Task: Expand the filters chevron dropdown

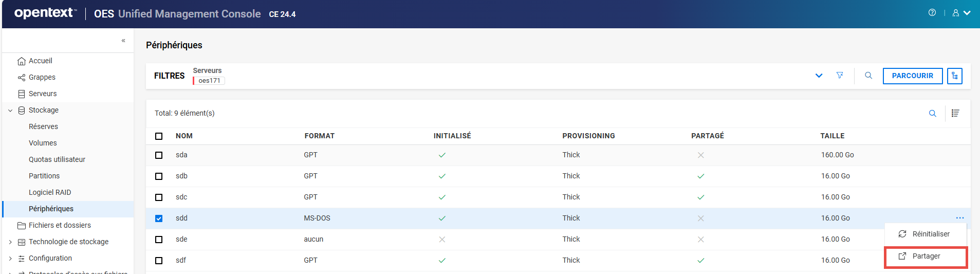Action: point(819,76)
